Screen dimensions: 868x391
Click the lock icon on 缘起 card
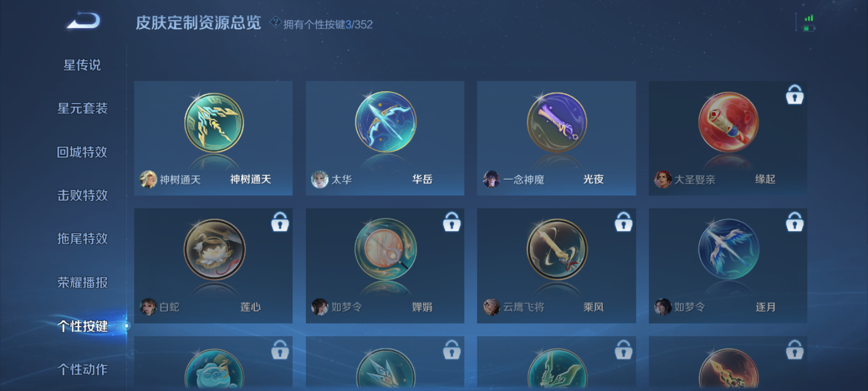795,94
